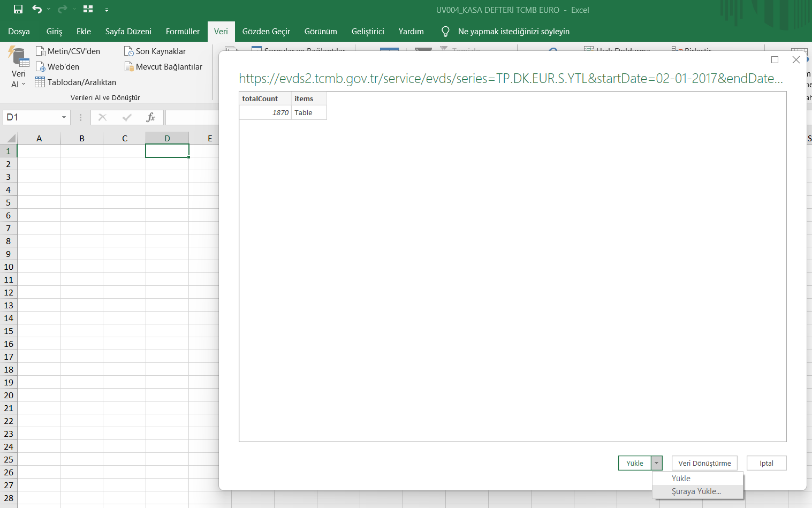The image size is (812, 508).
Task: Click the Table value in items column
Action: point(309,112)
